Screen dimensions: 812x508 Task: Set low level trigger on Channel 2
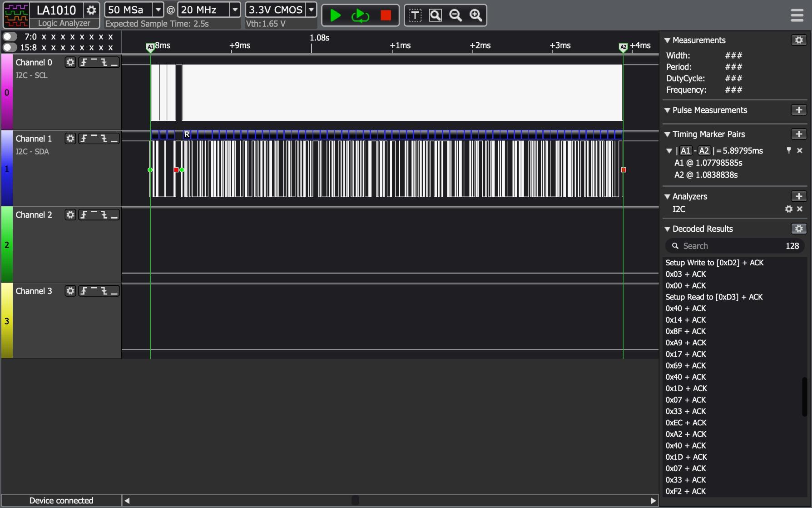tap(114, 215)
